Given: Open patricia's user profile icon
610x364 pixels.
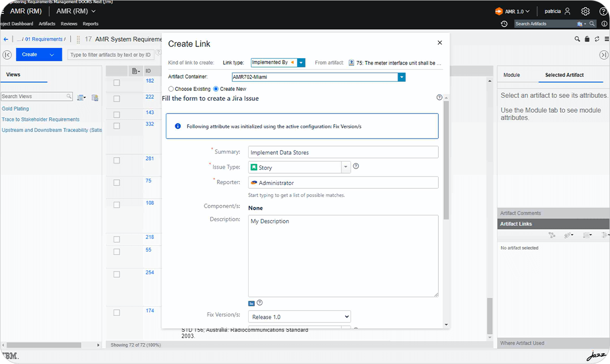Looking at the screenshot, I should coord(567,11).
